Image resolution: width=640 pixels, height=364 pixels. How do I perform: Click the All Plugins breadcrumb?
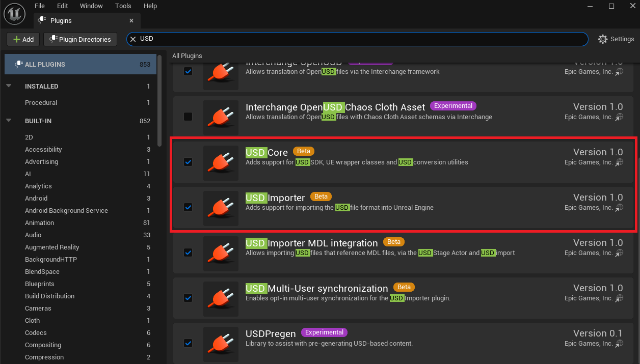[x=187, y=55]
